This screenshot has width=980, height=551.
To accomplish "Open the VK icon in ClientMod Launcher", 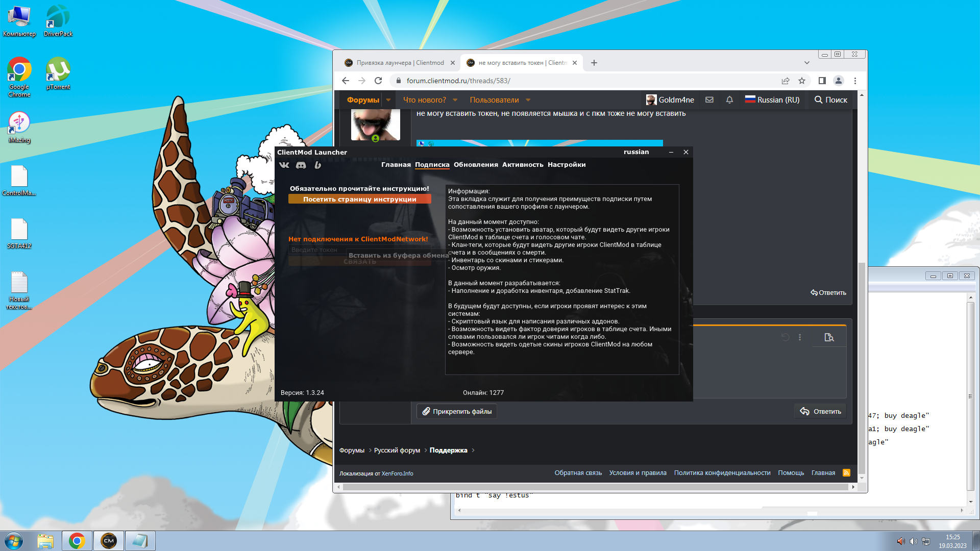I will pos(284,165).
